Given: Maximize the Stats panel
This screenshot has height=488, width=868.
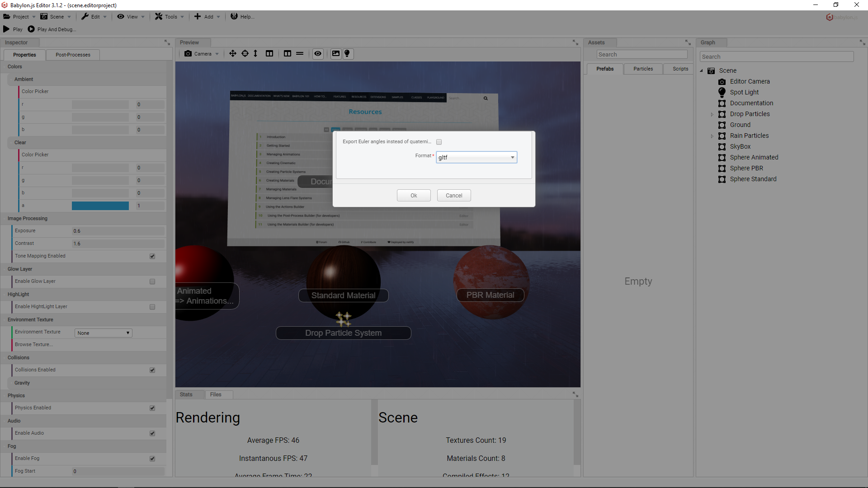Looking at the screenshot, I should [x=576, y=394].
